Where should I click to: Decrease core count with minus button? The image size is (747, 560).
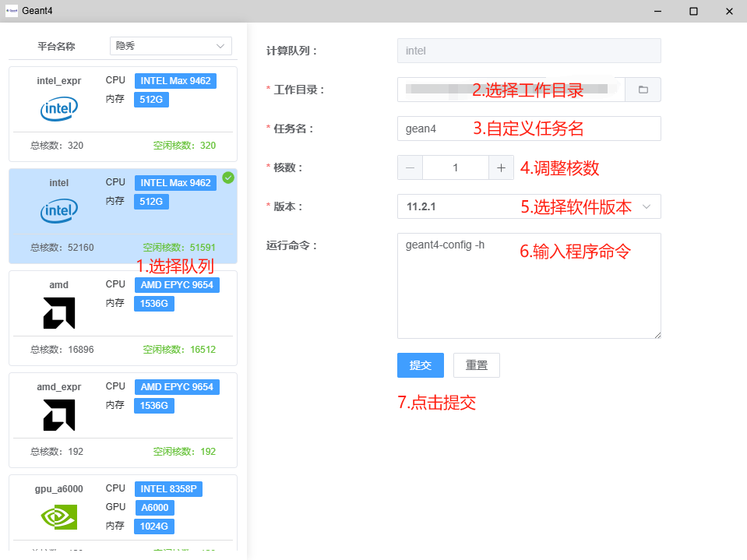(x=410, y=167)
